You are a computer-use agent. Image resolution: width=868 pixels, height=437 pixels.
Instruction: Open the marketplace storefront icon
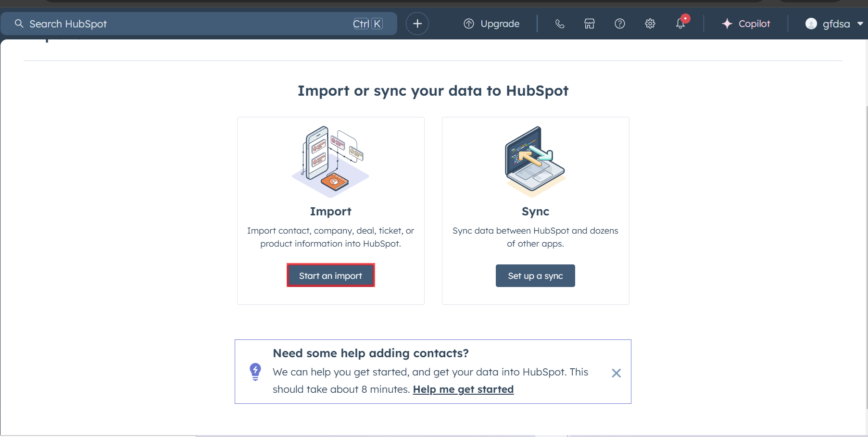(x=590, y=24)
